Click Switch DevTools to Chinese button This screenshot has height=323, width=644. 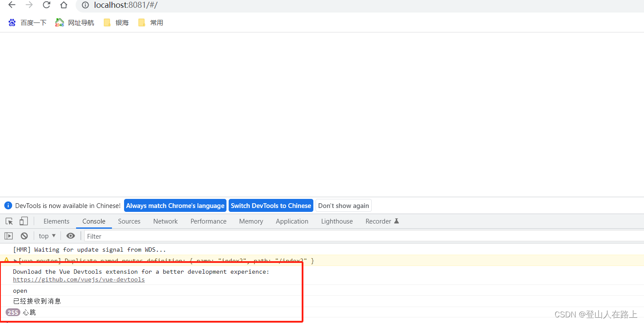[x=271, y=205]
